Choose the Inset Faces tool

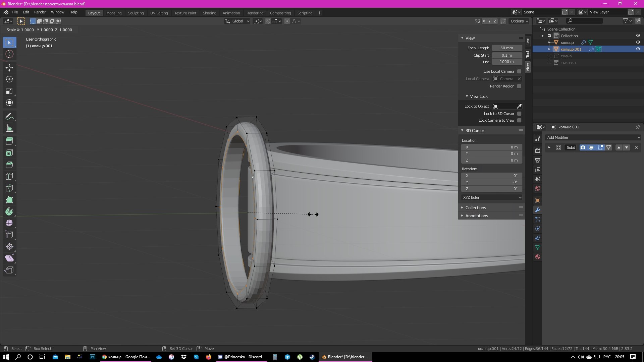pos(9,153)
